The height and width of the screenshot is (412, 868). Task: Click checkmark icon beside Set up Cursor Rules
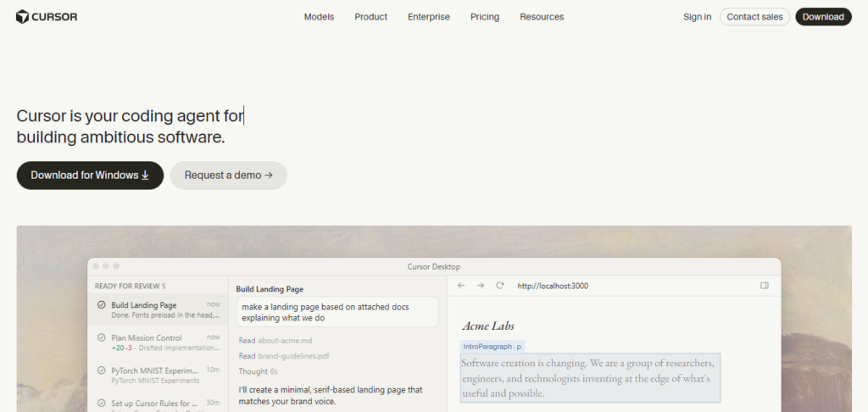[x=102, y=403]
